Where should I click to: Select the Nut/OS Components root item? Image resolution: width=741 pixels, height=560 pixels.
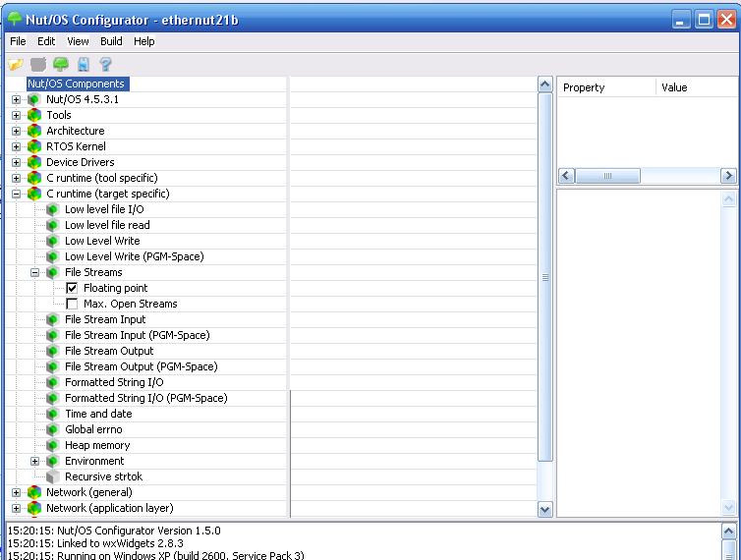pyautogui.click(x=76, y=84)
